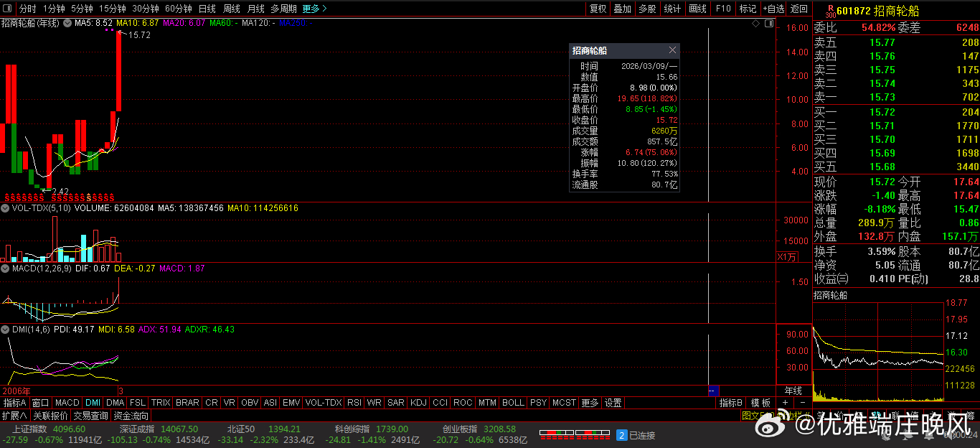
Task: Switch to the 月线 chart
Action: click(255, 9)
